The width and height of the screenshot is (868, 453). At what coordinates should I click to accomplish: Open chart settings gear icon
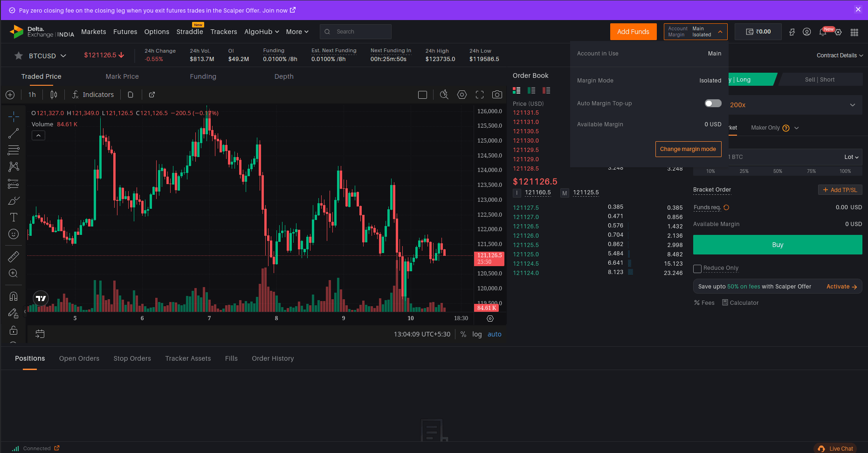(x=462, y=94)
